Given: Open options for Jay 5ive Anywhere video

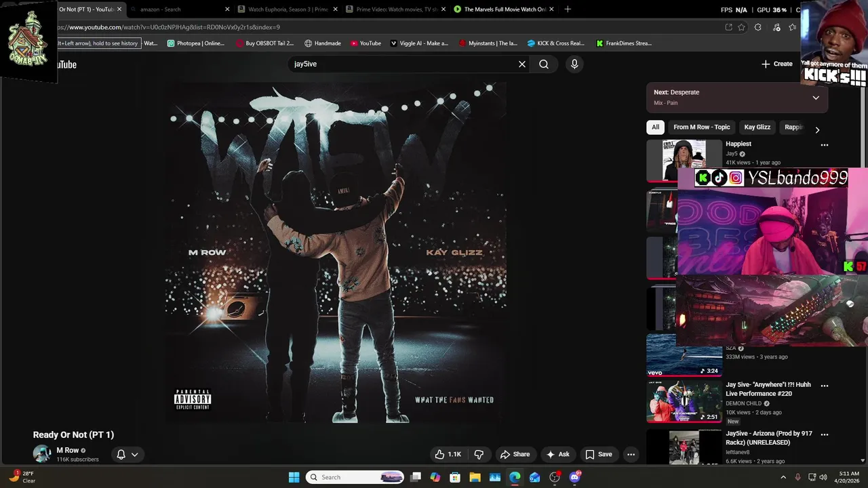Looking at the screenshot, I should [x=825, y=386].
